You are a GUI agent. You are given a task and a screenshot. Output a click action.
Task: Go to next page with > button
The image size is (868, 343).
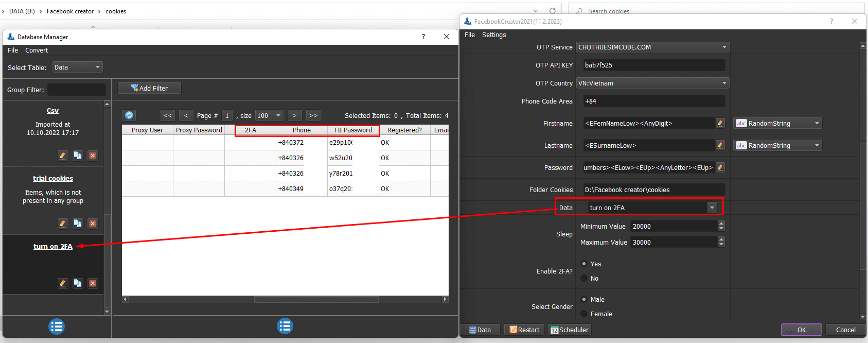tap(294, 115)
